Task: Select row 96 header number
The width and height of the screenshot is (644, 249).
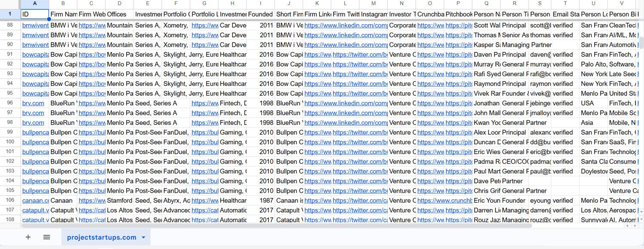Action: point(10,103)
